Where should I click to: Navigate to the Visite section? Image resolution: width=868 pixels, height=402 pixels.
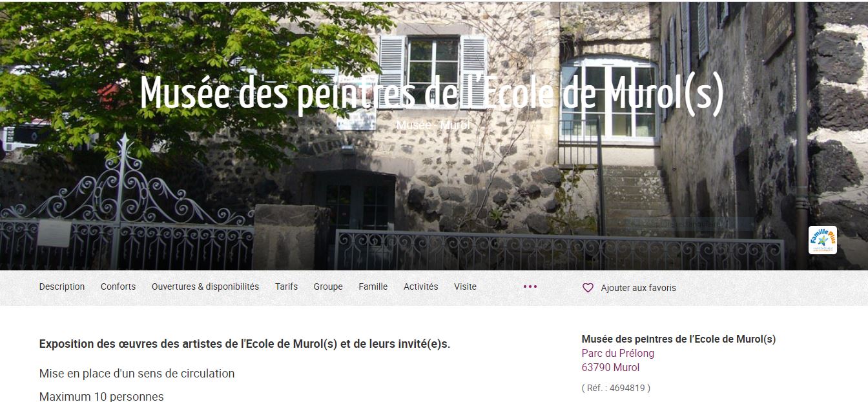point(465,286)
